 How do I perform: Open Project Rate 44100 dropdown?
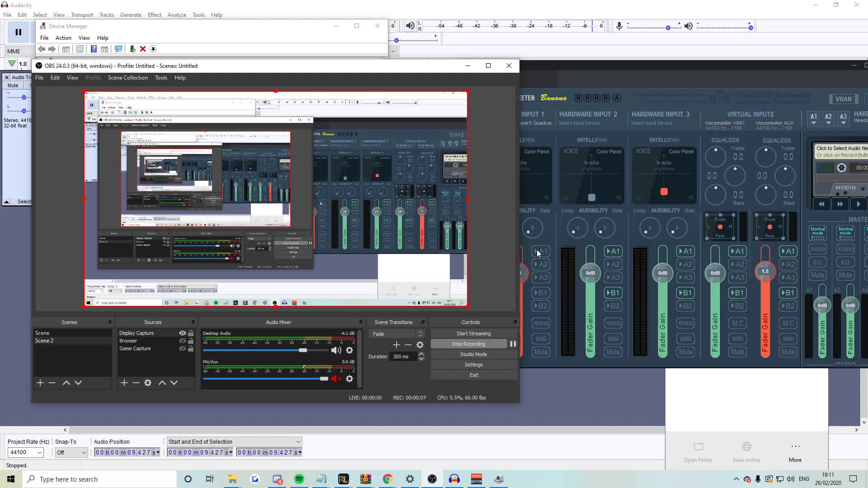pyautogui.click(x=25, y=452)
